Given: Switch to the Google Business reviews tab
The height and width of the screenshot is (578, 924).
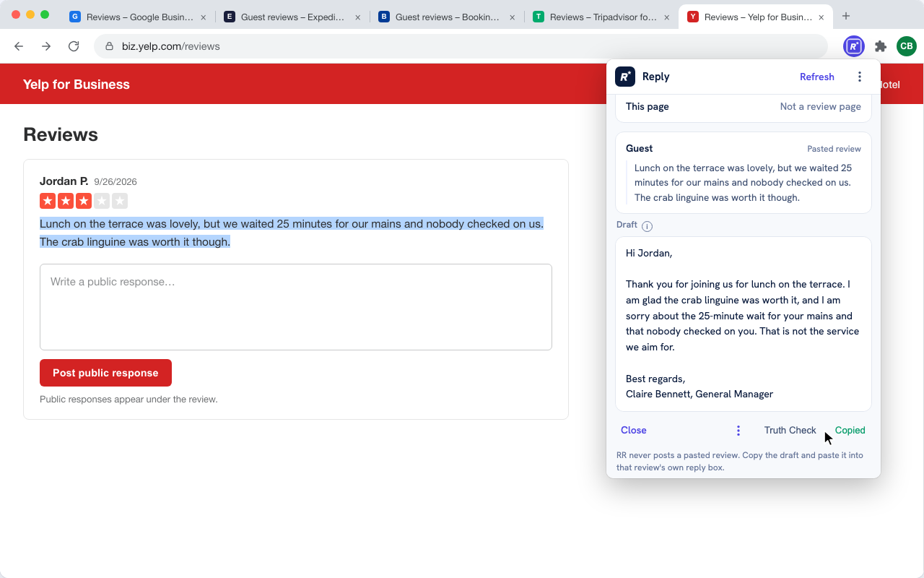Looking at the screenshot, I should click(137, 17).
